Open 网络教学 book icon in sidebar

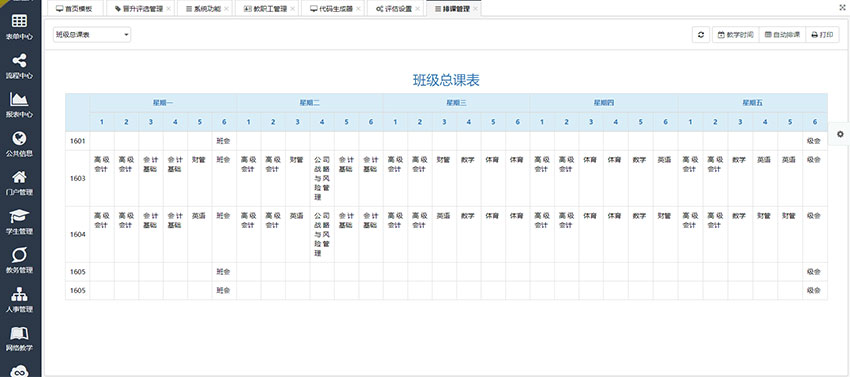coord(20,333)
